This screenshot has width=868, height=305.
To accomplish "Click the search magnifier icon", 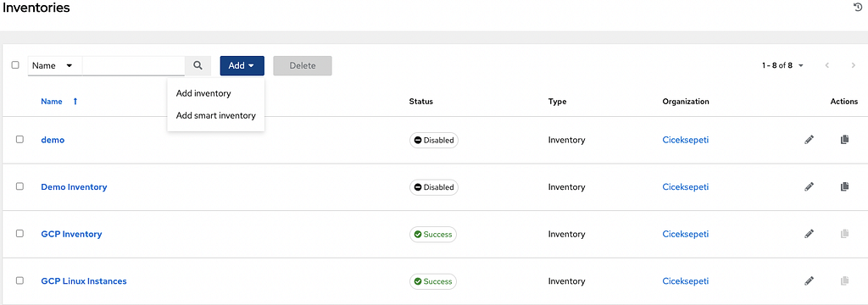I will pos(198,65).
